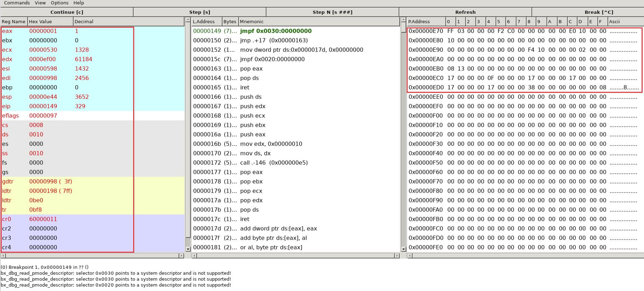Click the Step [s] button

click(200, 12)
